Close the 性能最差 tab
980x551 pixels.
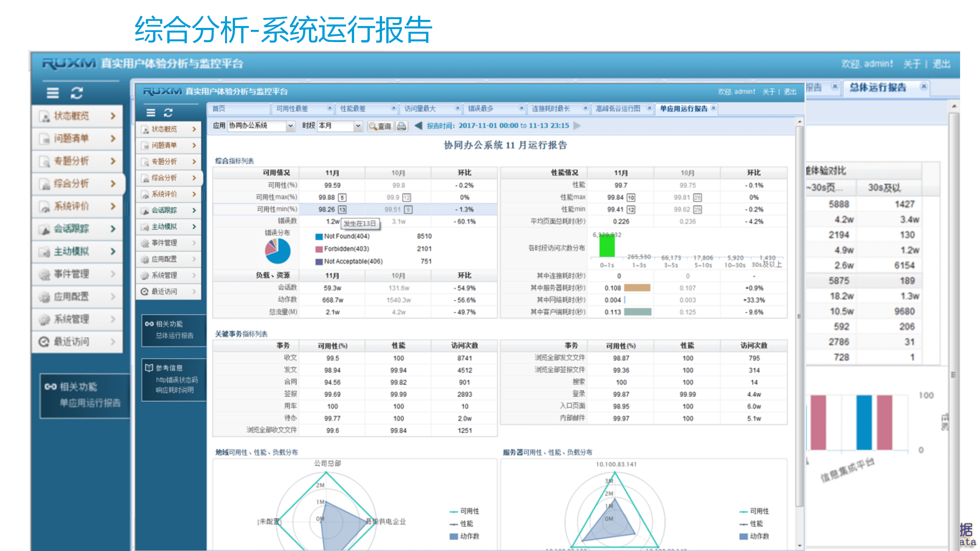pos(393,108)
